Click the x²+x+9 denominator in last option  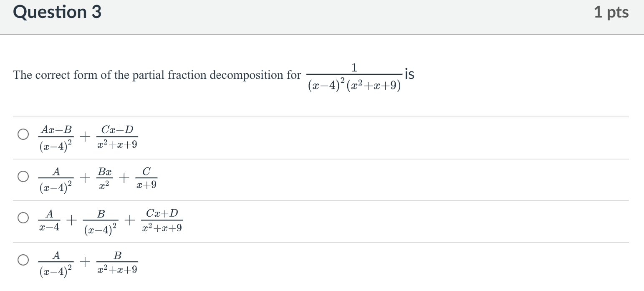coord(117,269)
